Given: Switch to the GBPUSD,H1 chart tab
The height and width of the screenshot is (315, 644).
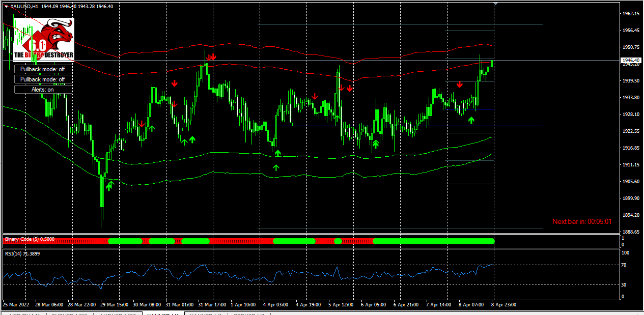Looking at the screenshot, I should coord(248,314).
